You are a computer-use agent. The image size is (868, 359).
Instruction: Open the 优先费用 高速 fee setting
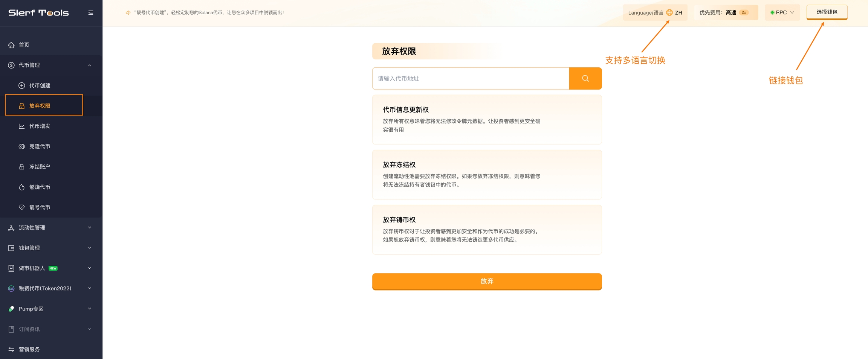pos(726,12)
